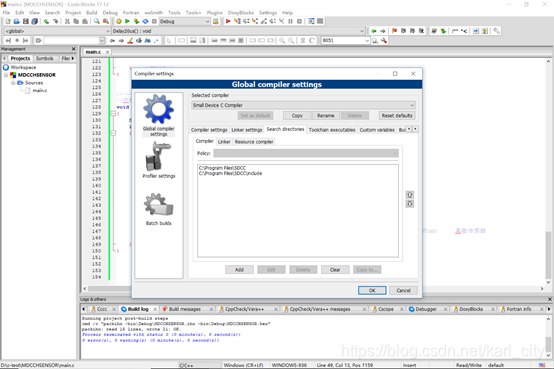Click the Save all files icon
Viewport: 554px width, 369px height.
[x=34, y=22]
